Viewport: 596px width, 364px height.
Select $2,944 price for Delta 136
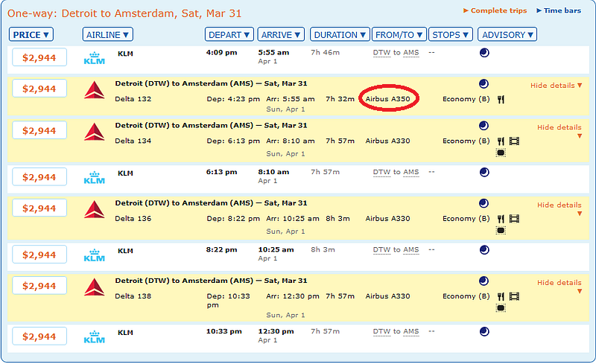pyautogui.click(x=39, y=208)
